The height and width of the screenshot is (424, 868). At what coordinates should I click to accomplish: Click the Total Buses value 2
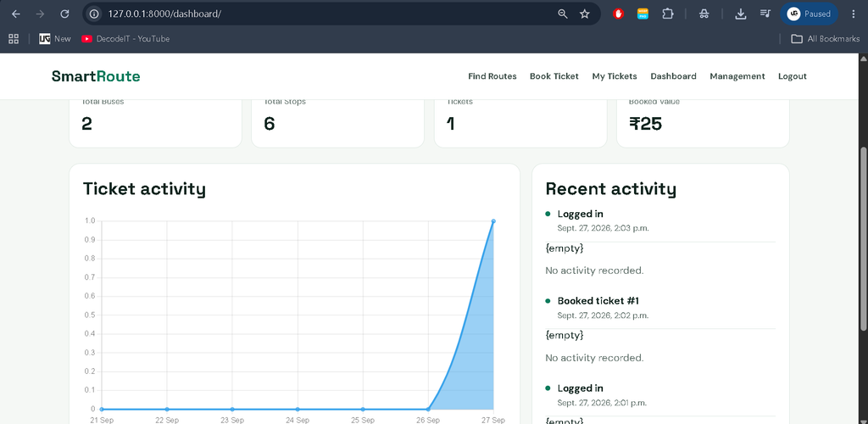pos(86,124)
